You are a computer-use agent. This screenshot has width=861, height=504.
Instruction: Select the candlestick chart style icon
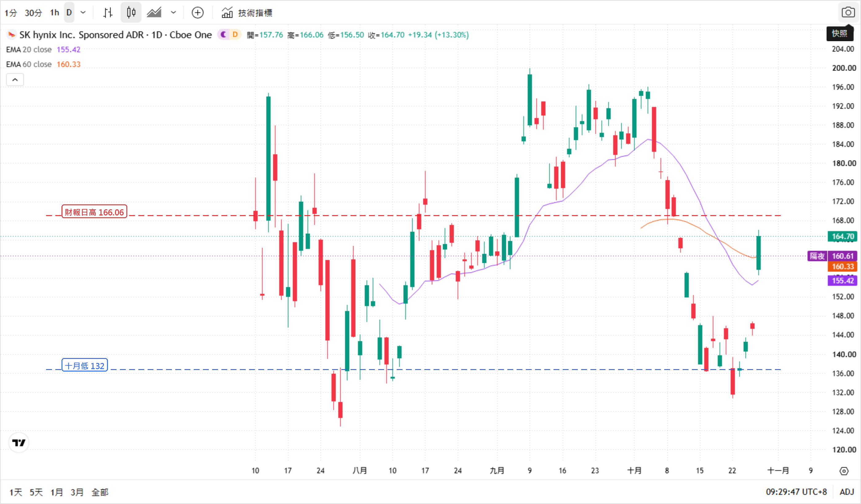tap(131, 13)
